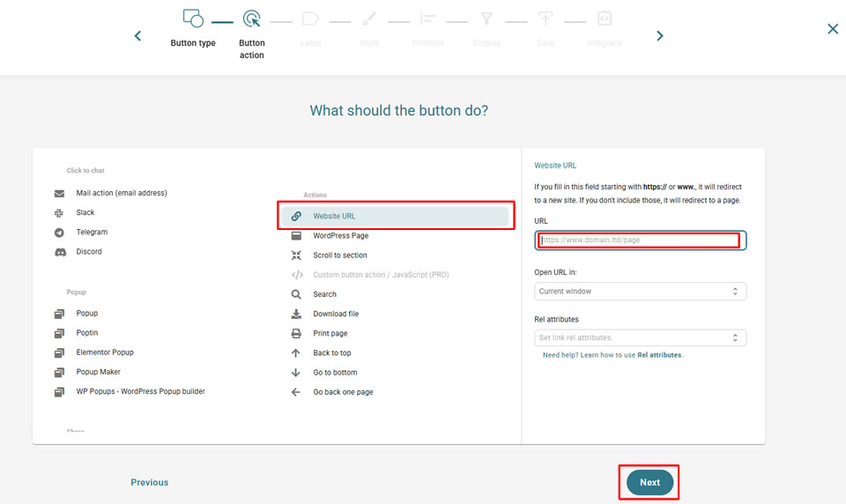Go to next wizard step chevron
Image resolution: width=846 pixels, height=504 pixels.
(660, 36)
